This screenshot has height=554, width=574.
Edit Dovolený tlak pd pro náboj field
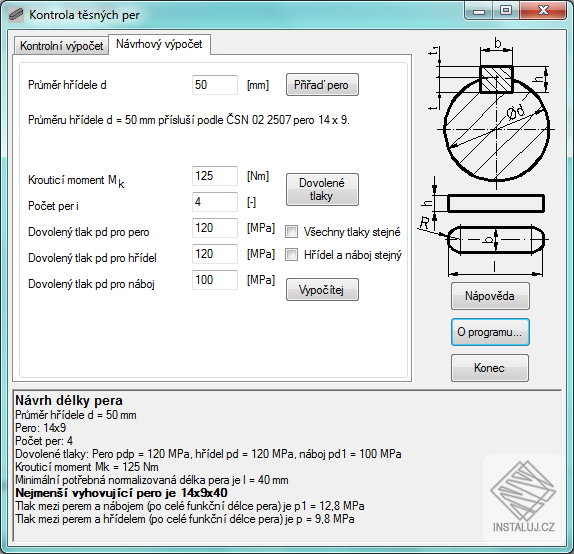click(215, 280)
